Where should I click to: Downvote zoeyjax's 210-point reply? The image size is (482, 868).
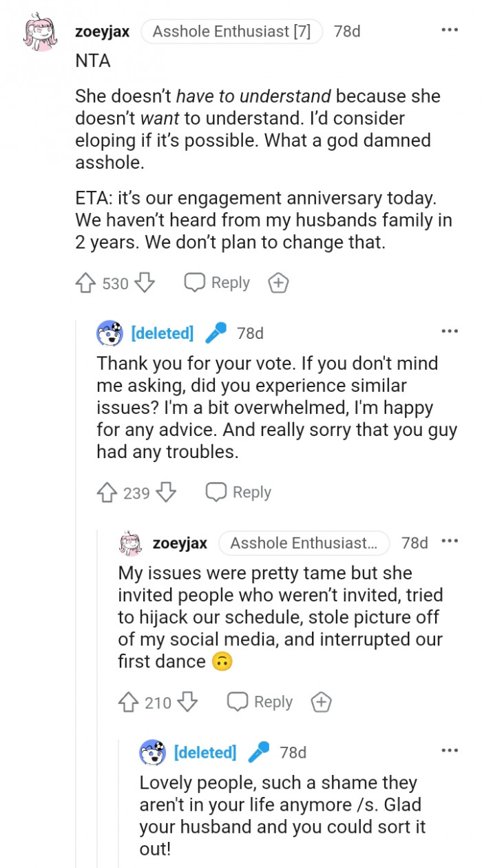pyautogui.click(x=187, y=702)
